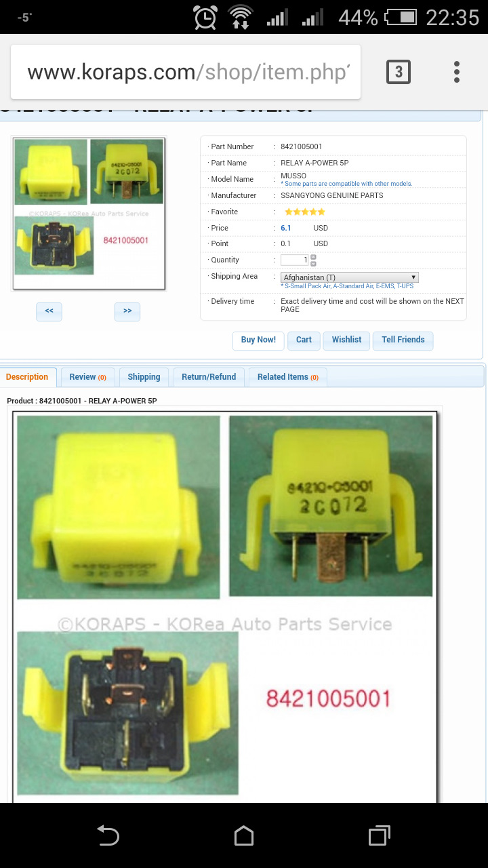Viewport: 488px width, 868px height.
Task: Click the previous image << button
Action: click(x=49, y=311)
